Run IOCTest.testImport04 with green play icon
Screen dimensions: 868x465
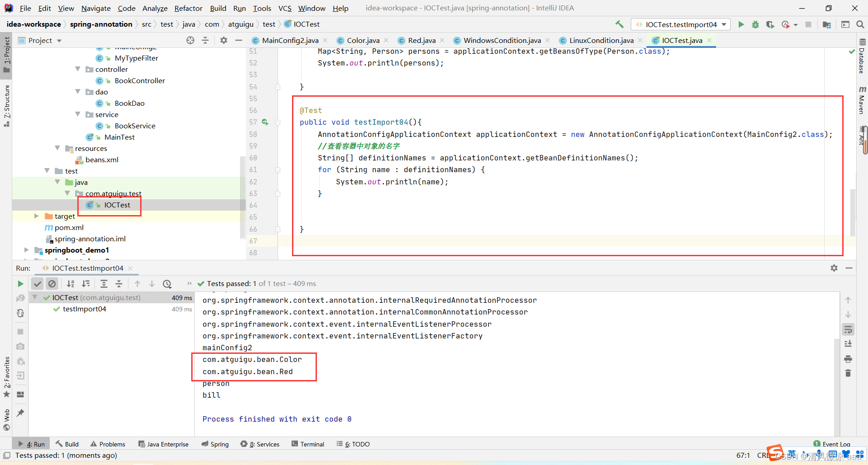741,24
